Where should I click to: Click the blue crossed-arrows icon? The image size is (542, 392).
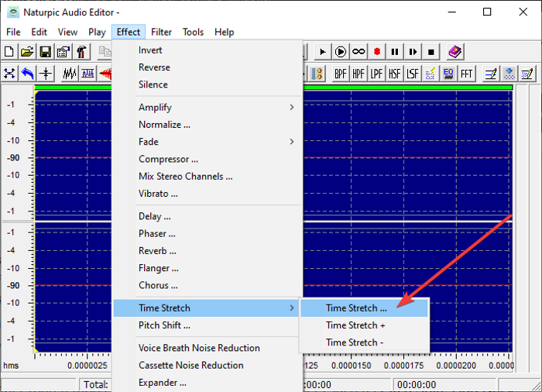coord(9,74)
